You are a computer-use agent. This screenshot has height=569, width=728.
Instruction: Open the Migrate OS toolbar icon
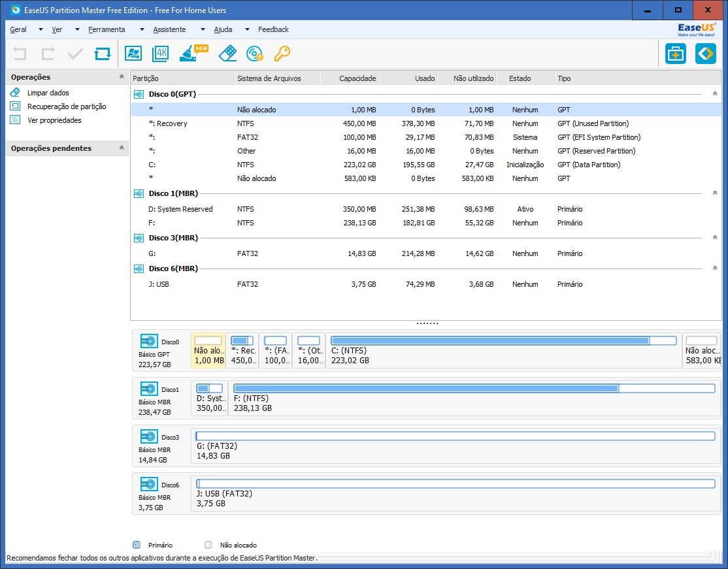(133, 54)
